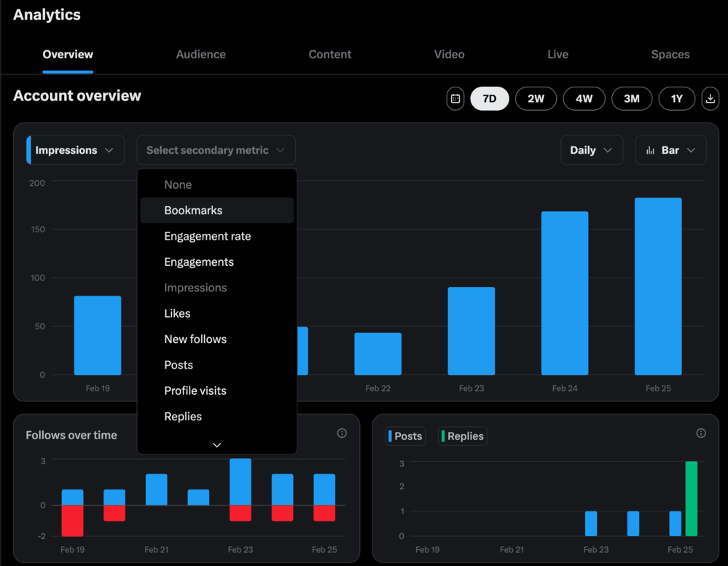Select the 2W time range
The width and height of the screenshot is (728, 566).
coord(536,99)
